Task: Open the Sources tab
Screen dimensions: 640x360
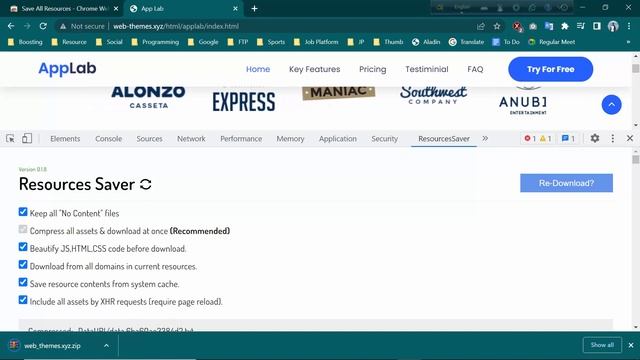Action: (149, 139)
